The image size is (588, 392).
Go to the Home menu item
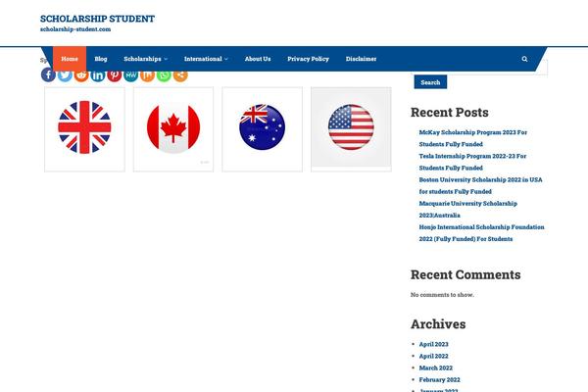point(70,59)
